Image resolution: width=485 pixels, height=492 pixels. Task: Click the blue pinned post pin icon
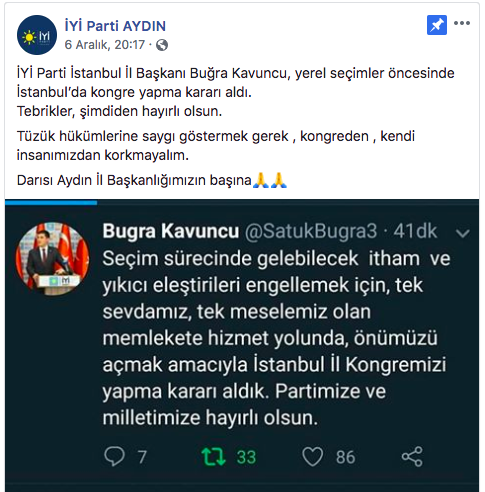(x=437, y=25)
